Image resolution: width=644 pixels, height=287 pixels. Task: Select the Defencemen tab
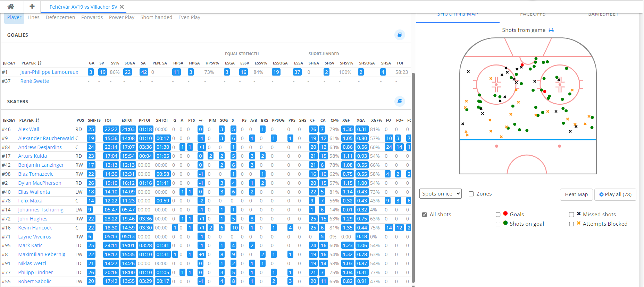(x=60, y=17)
